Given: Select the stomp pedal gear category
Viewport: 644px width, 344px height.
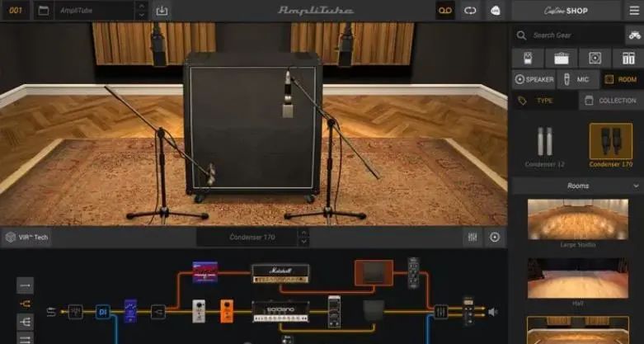Looking at the screenshot, I should tap(528, 59).
